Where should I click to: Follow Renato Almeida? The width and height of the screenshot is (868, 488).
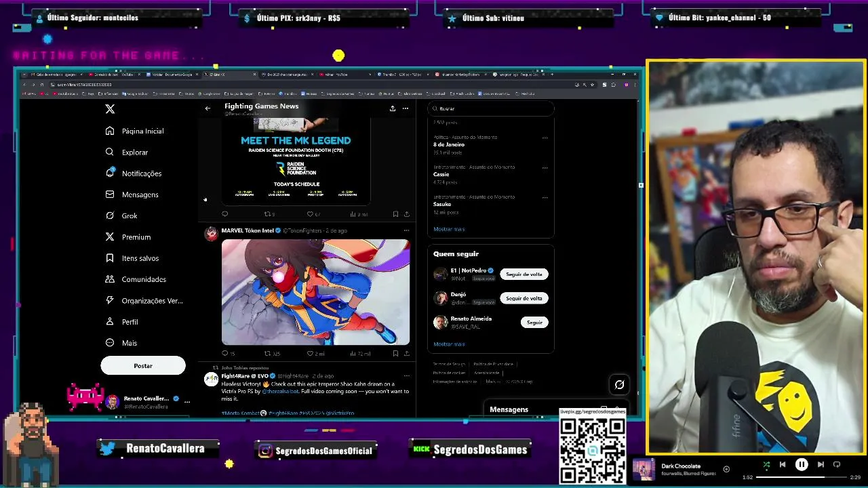pyautogui.click(x=534, y=323)
